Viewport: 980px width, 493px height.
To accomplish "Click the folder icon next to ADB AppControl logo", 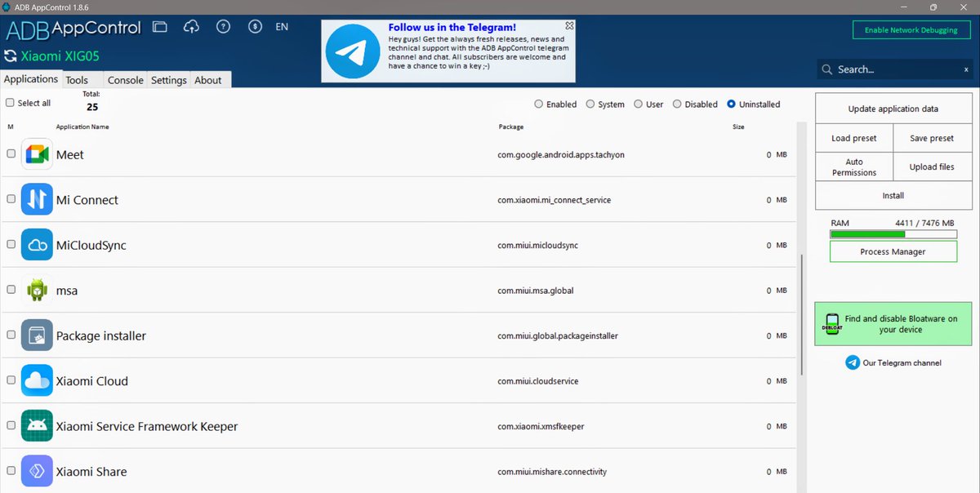I will coord(160,27).
